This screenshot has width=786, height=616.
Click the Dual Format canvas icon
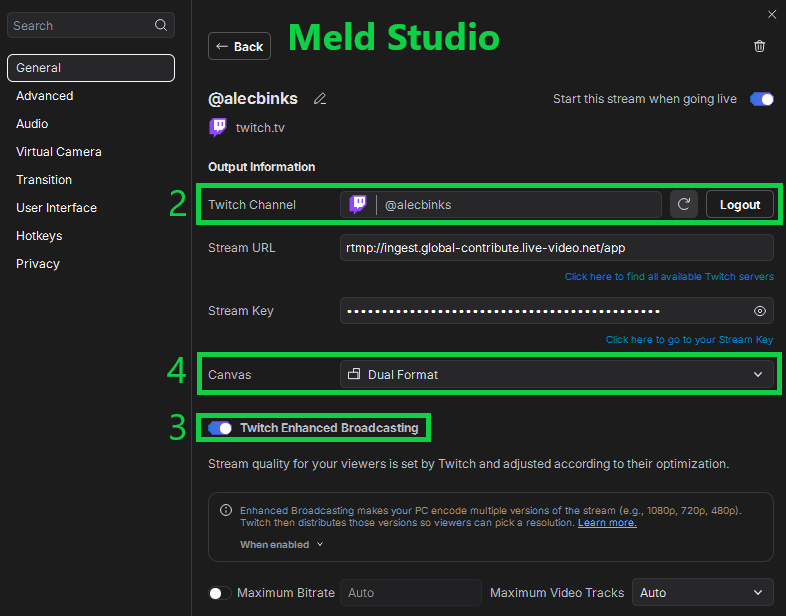coord(354,374)
